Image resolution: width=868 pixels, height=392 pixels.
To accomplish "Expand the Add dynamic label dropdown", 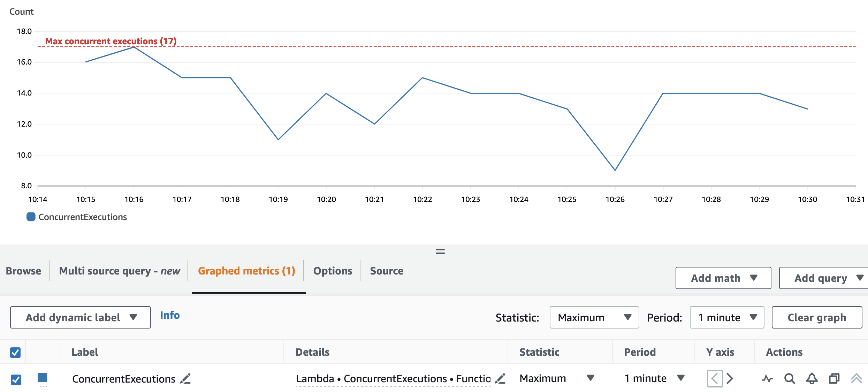I will tap(81, 317).
